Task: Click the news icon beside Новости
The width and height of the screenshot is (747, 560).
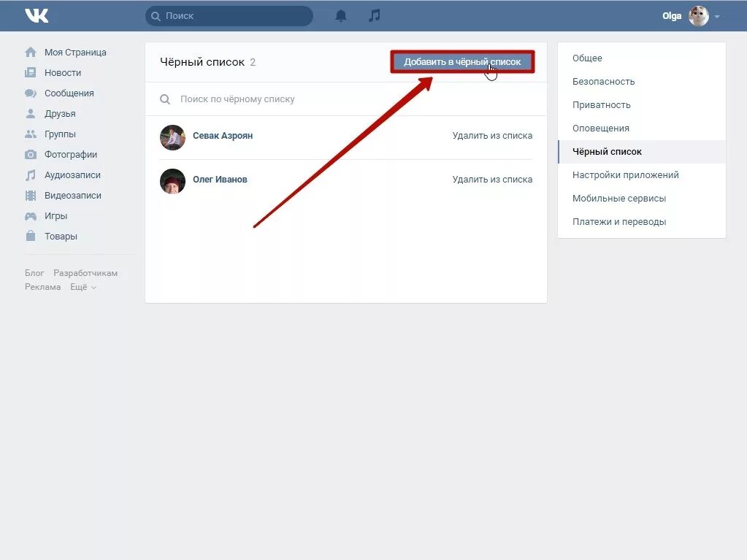Action: tap(31, 72)
